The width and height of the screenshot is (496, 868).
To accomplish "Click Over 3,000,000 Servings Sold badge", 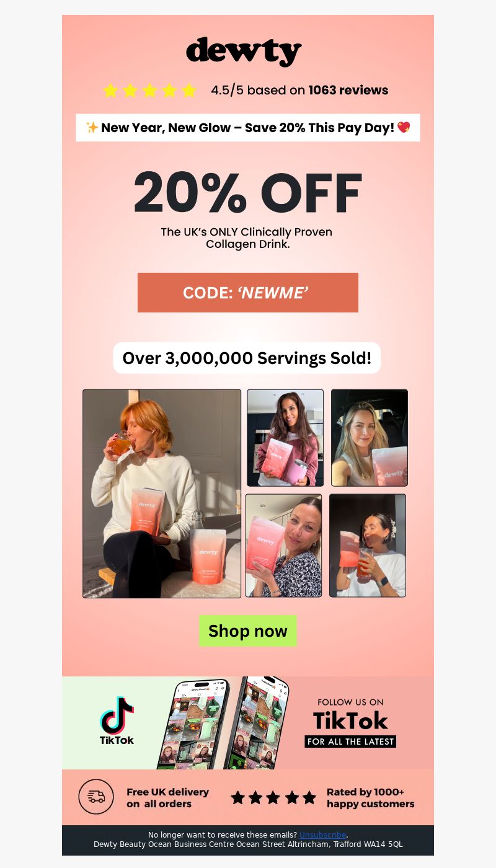I will click(x=247, y=358).
